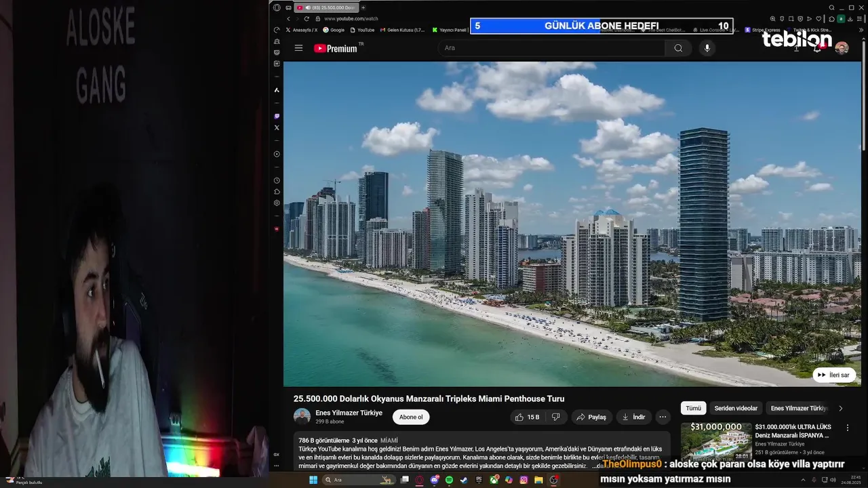Open a new browser tab with plus button

pos(363,7)
